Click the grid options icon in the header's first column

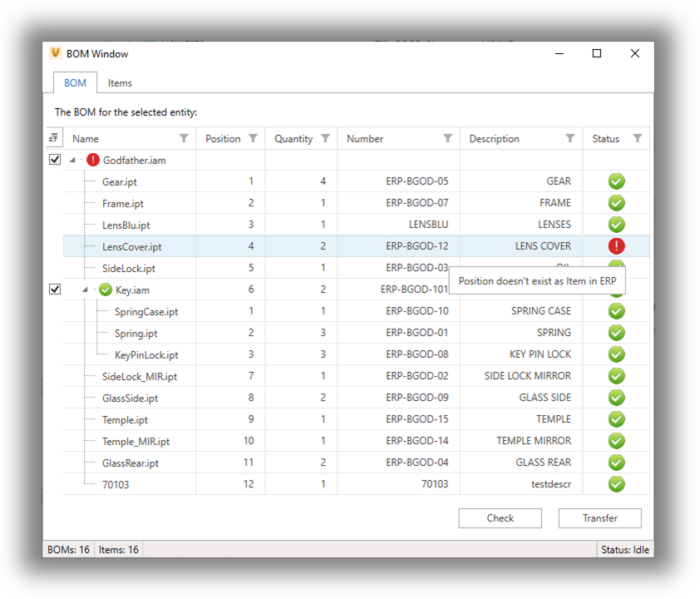pos(54,138)
